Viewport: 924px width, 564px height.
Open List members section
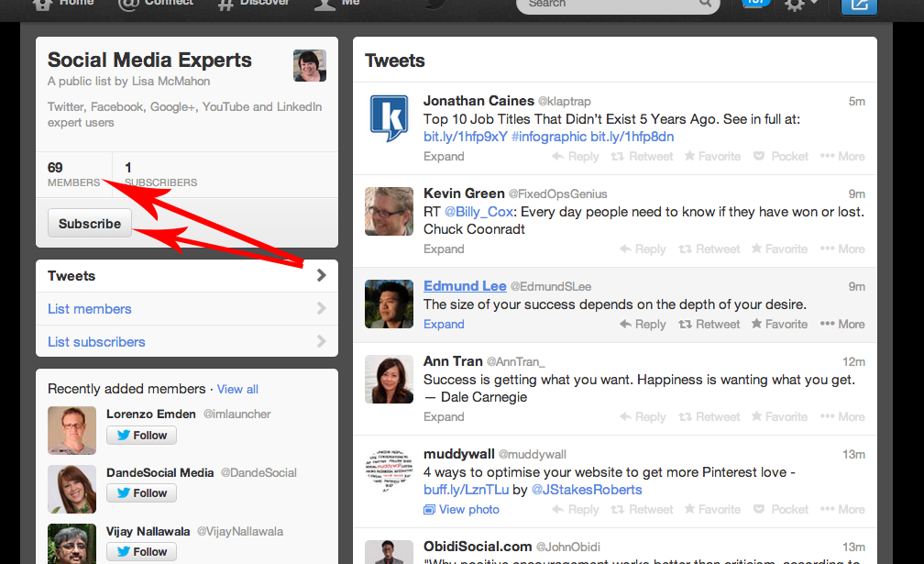pos(90,309)
